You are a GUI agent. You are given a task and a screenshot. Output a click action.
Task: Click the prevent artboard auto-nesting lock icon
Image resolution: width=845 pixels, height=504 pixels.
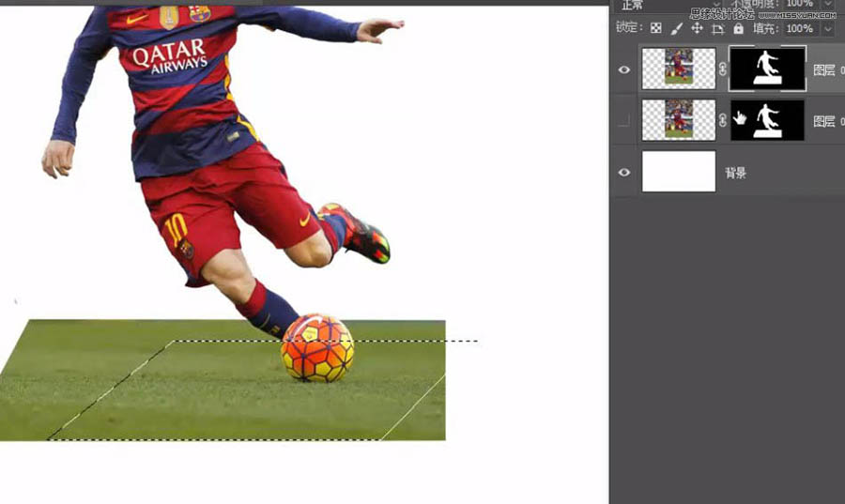click(718, 28)
